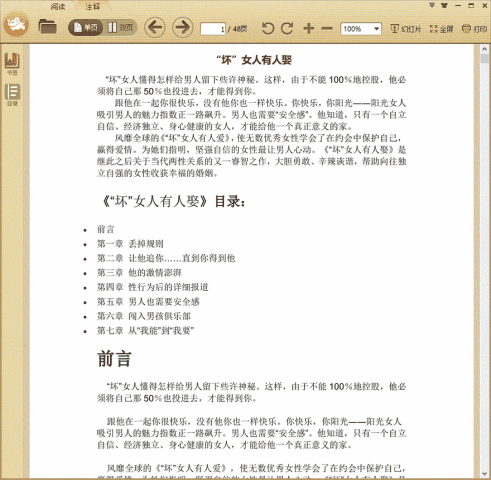
Task: Zoom out with the minus icon
Action: click(x=327, y=29)
